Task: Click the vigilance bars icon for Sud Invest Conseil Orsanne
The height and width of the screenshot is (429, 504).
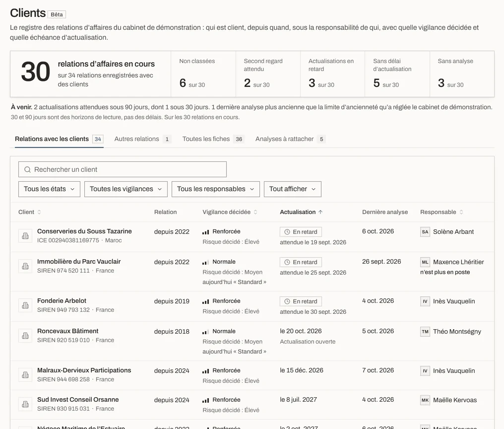Action: click(x=206, y=400)
